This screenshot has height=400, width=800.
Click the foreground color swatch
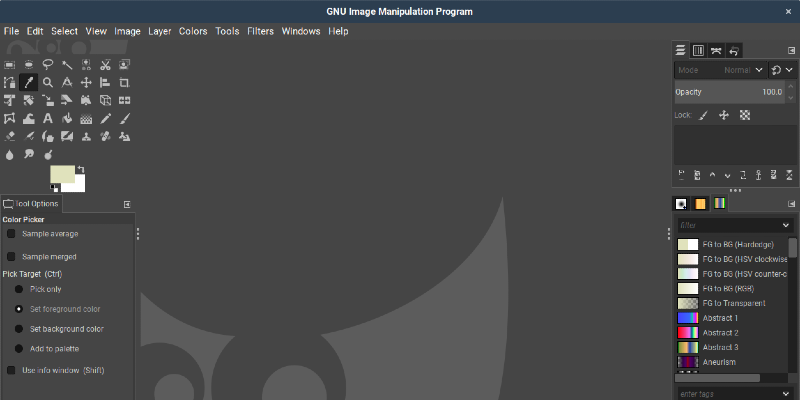[x=62, y=174]
